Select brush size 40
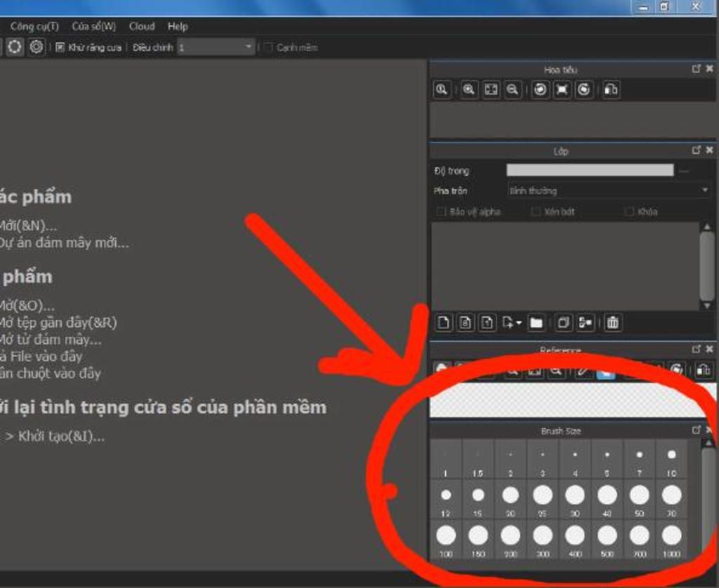 click(607, 500)
